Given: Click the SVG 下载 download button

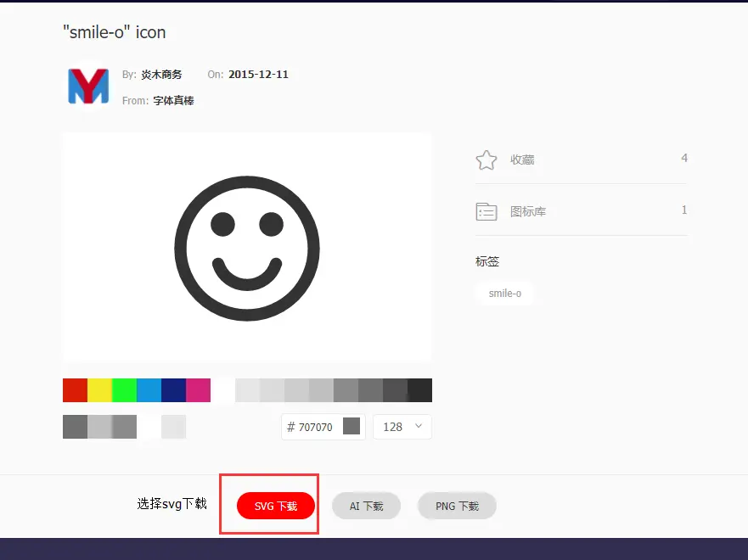Looking at the screenshot, I should [x=269, y=505].
